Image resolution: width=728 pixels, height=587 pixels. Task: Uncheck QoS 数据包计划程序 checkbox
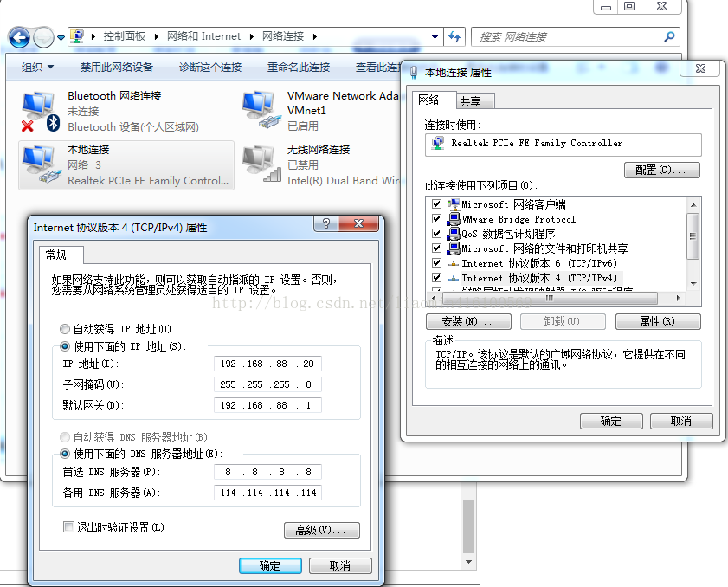click(436, 234)
